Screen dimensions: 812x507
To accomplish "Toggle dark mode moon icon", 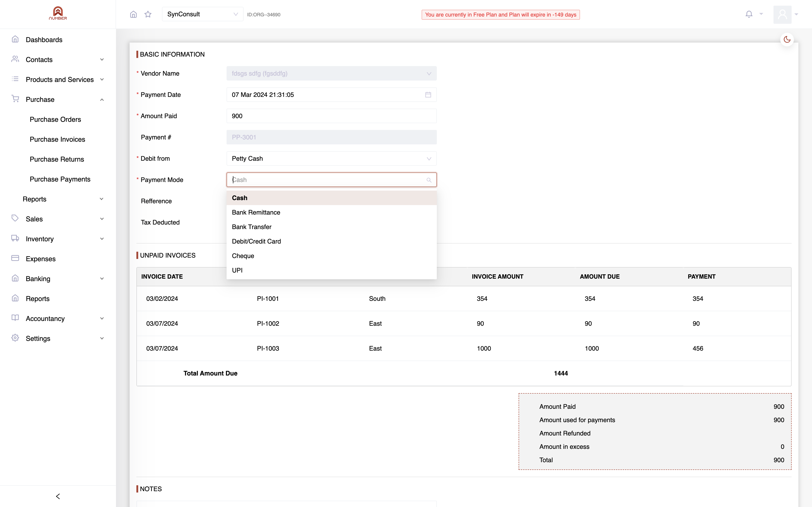I will pyautogui.click(x=787, y=40).
